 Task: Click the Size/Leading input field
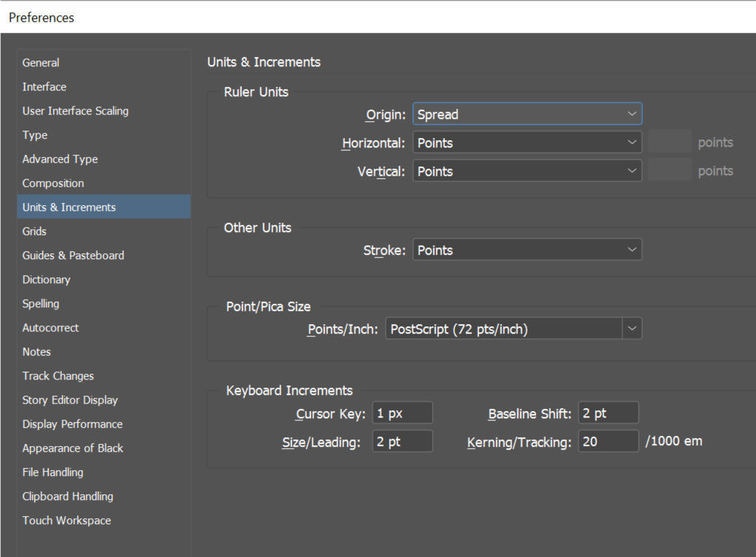tap(402, 442)
